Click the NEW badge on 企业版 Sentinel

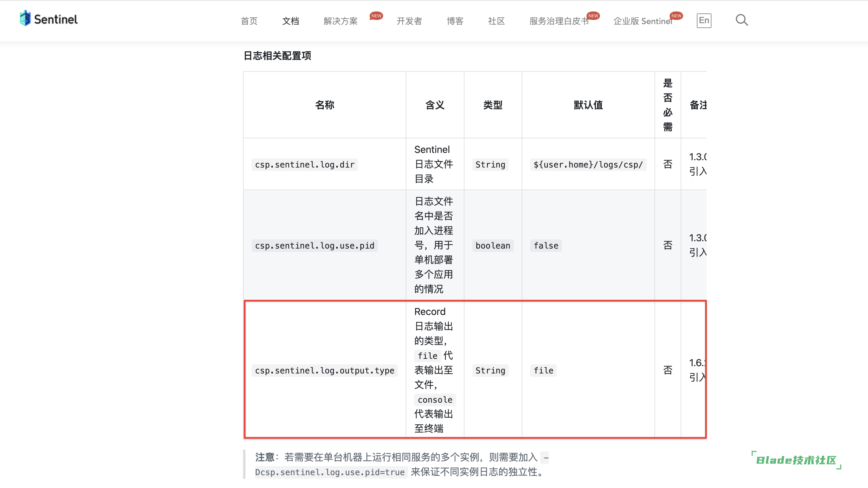coord(676,16)
